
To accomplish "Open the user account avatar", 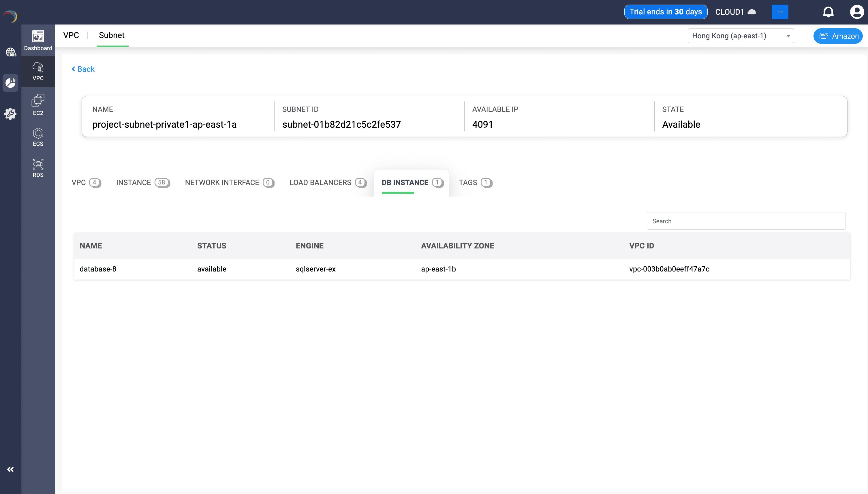I will coord(856,11).
